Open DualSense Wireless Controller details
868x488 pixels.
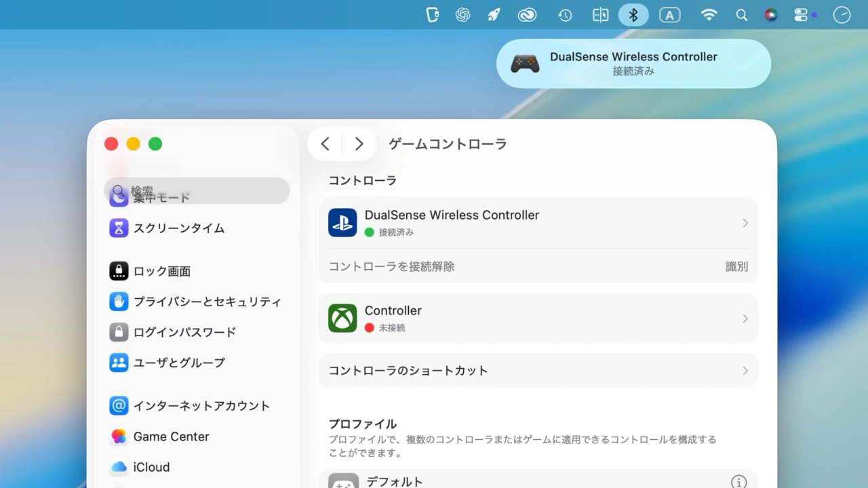(538, 222)
